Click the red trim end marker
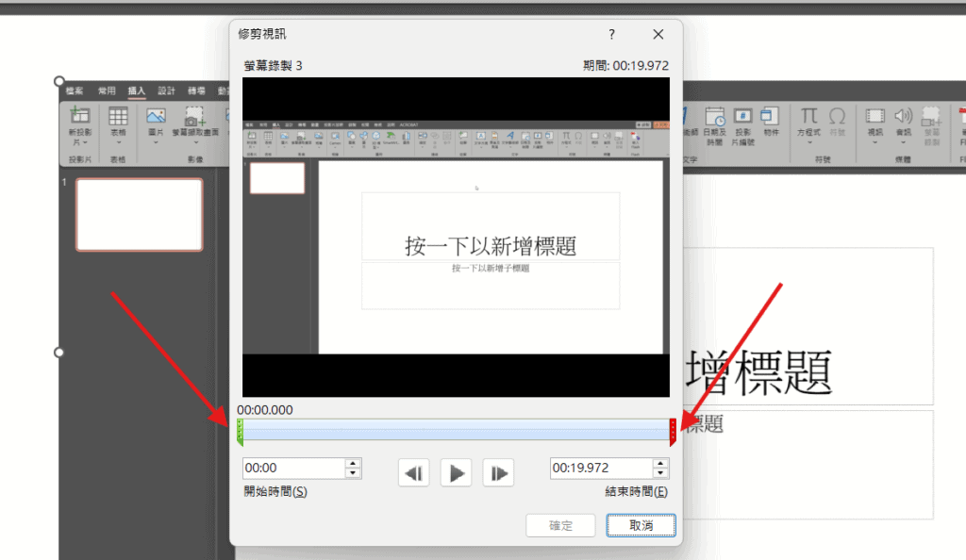This screenshot has width=966, height=560. coord(673,433)
